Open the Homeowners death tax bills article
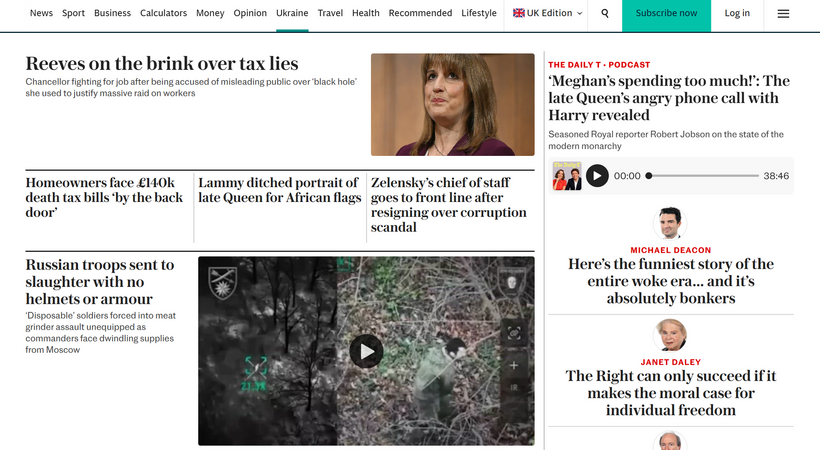 [104, 197]
